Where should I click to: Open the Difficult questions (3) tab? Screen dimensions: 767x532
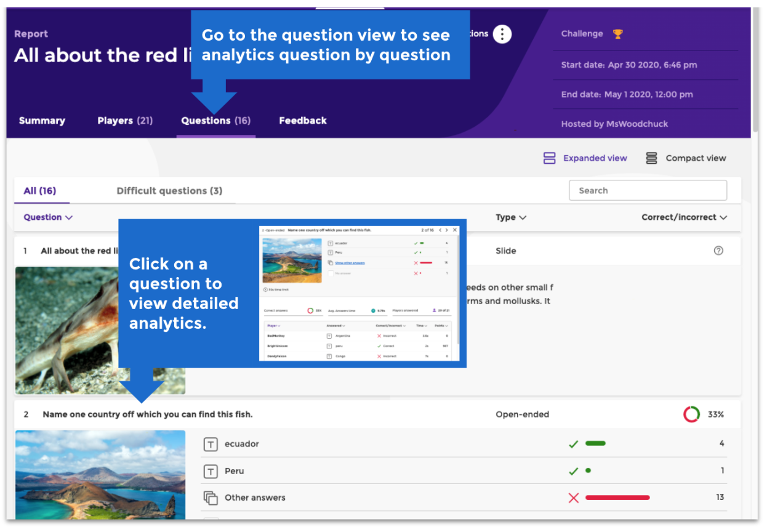(171, 191)
